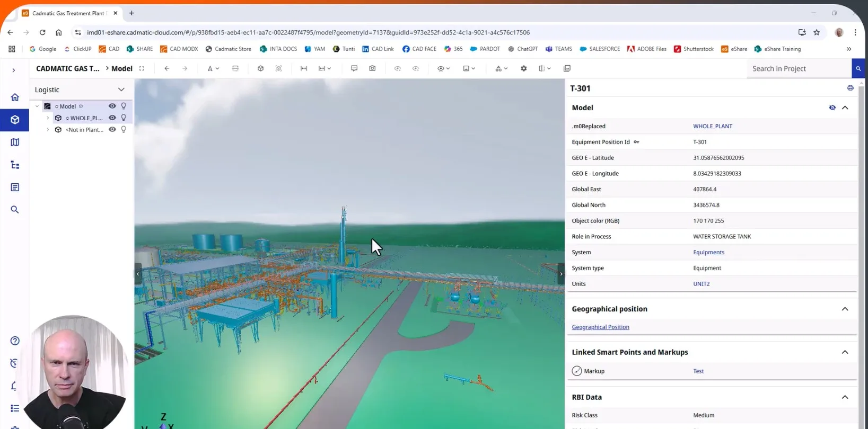Click the camera snapshot icon
The width and height of the screenshot is (868, 429).
click(x=372, y=68)
